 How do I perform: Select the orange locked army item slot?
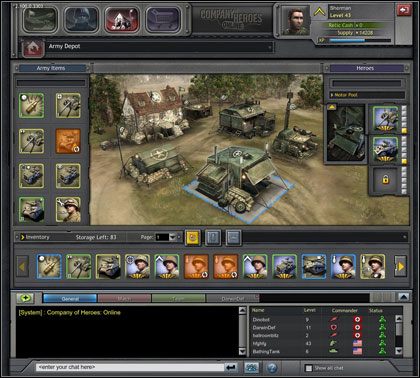pyautogui.click(x=68, y=141)
